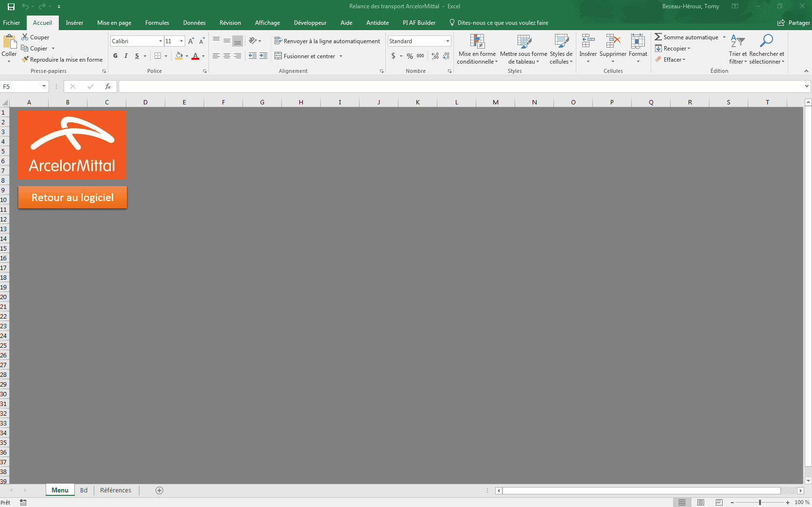This screenshot has width=812, height=507.
Task: Increase indent using the indent icon
Action: click(263, 56)
